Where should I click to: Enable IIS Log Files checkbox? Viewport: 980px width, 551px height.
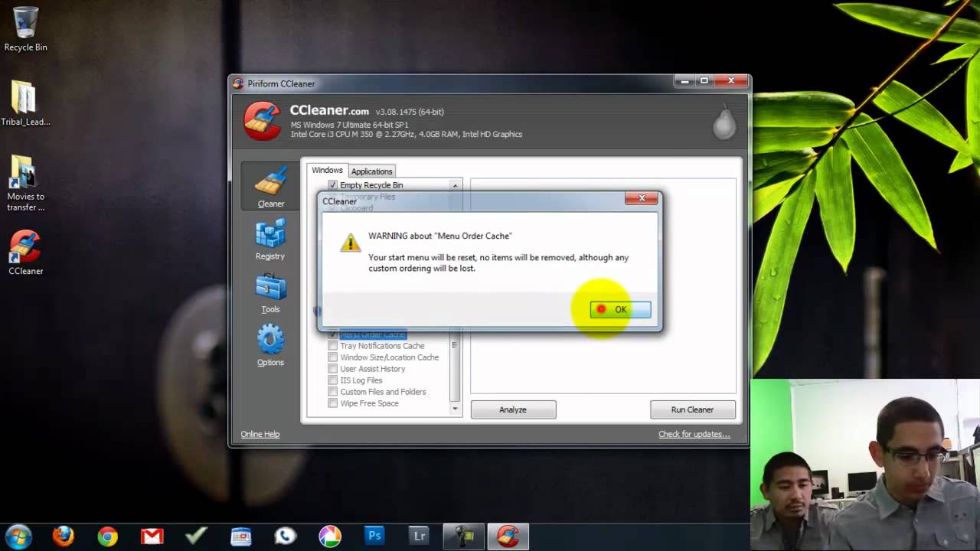coord(332,380)
